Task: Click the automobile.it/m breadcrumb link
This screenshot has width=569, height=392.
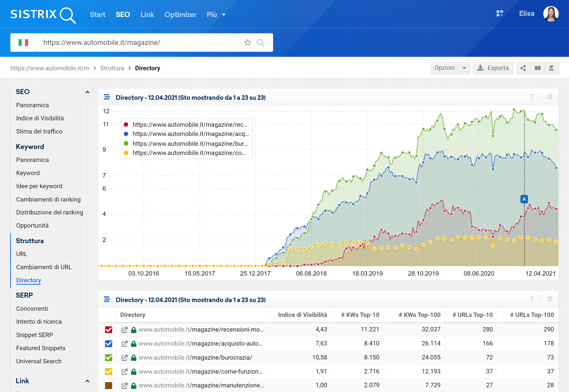Action: (50, 68)
